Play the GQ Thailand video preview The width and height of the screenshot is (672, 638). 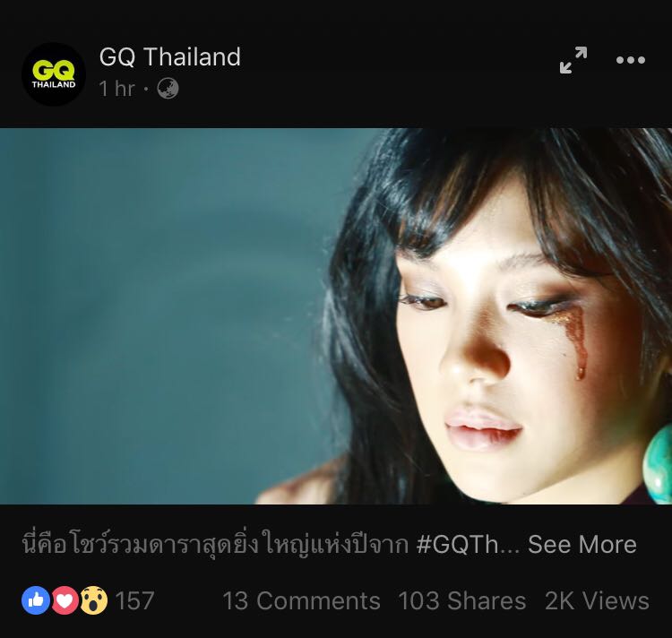tap(336, 316)
